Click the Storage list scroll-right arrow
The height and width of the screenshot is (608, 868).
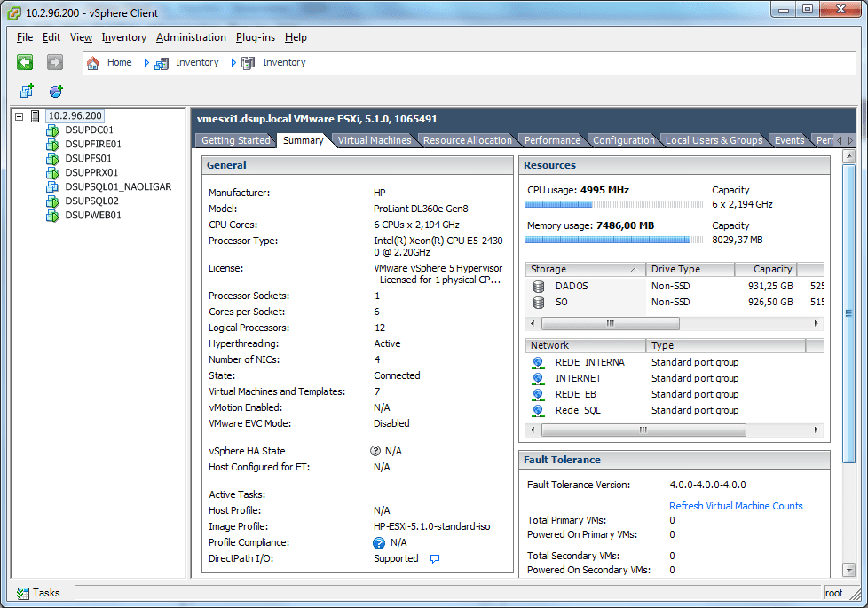816,323
